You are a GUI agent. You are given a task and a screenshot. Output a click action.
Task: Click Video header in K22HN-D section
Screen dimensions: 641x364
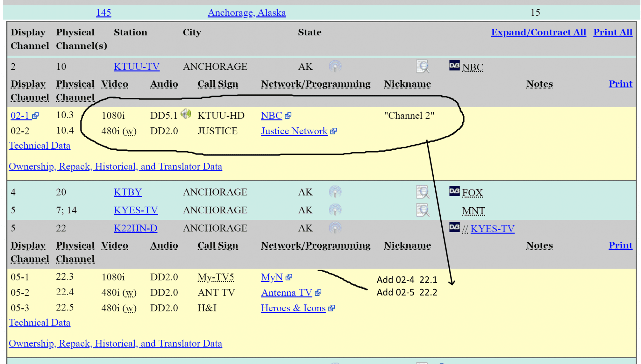pyautogui.click(x=115, y=245)
